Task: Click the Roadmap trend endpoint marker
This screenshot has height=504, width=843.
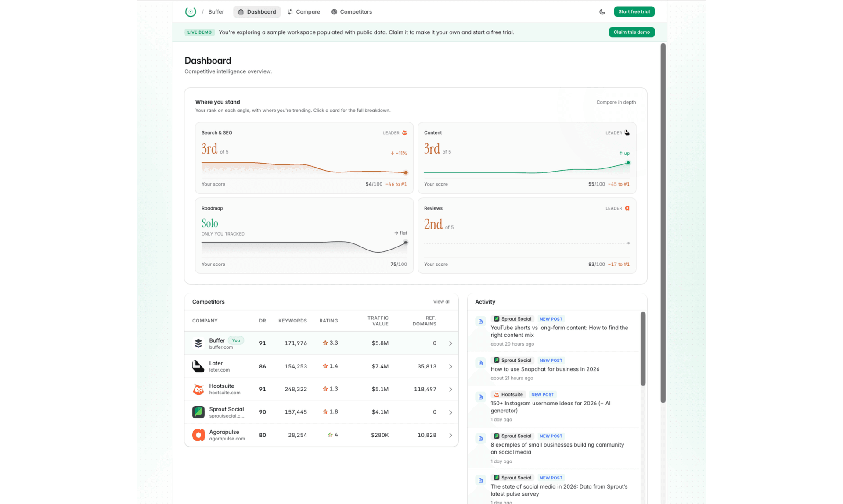Action: click(x=406, y=243)
